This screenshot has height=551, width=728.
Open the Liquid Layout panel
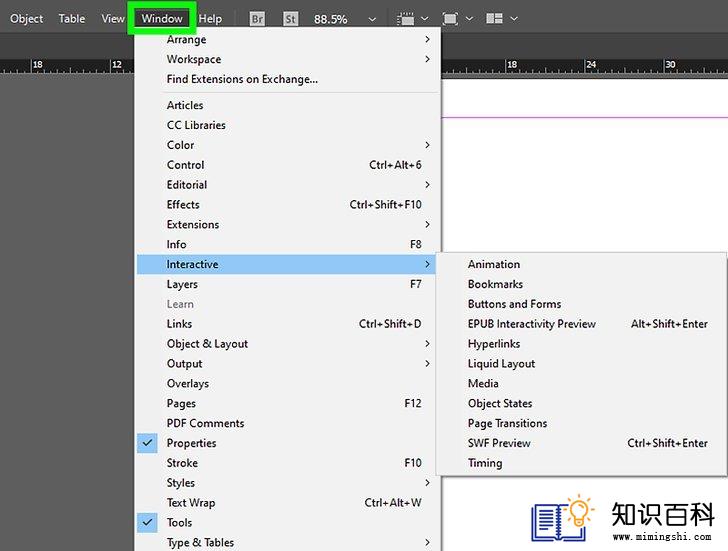tap(581, 363)
